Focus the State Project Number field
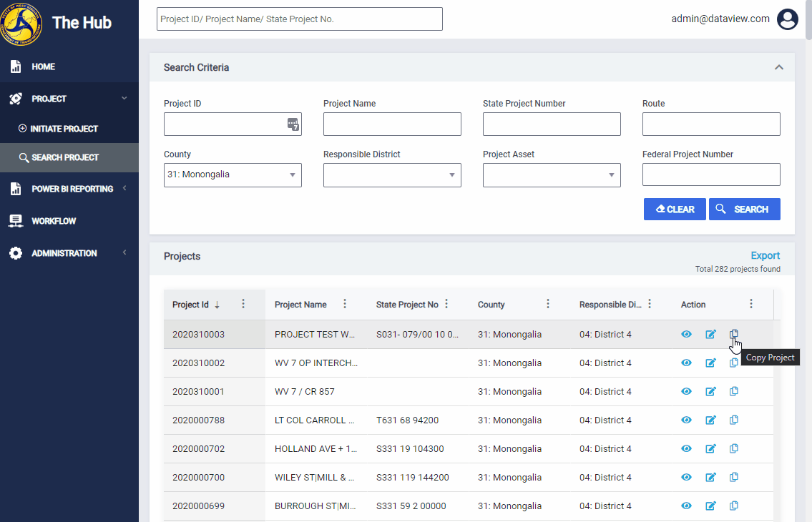Screen dimensions: 812x522 click(552, 124)
